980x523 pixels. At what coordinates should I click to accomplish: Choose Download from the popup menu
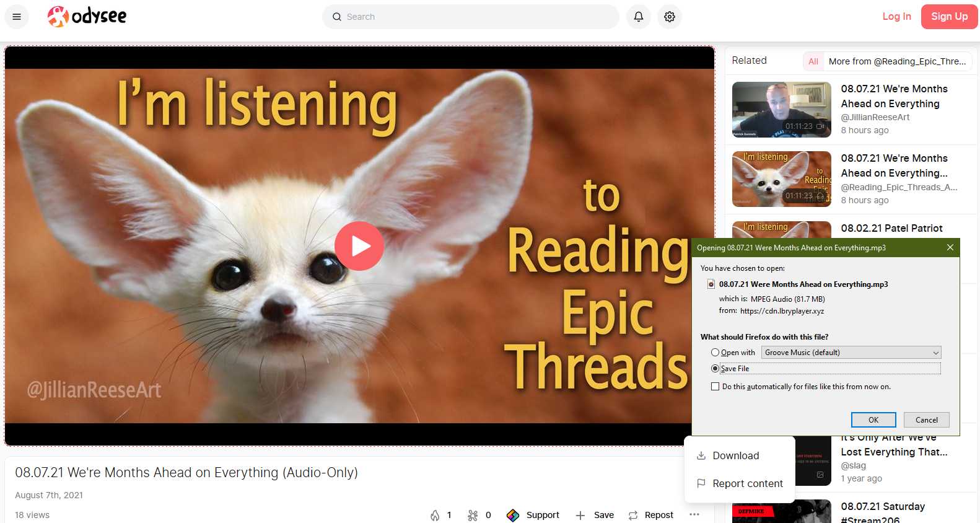coord(740,455)
